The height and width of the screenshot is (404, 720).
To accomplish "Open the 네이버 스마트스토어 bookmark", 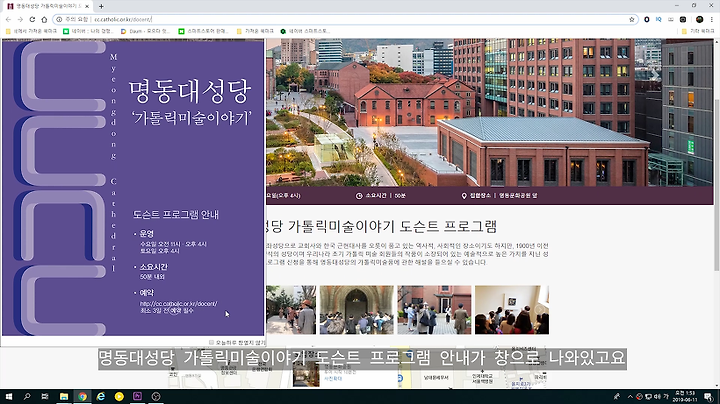I will (x=305, y=31).
